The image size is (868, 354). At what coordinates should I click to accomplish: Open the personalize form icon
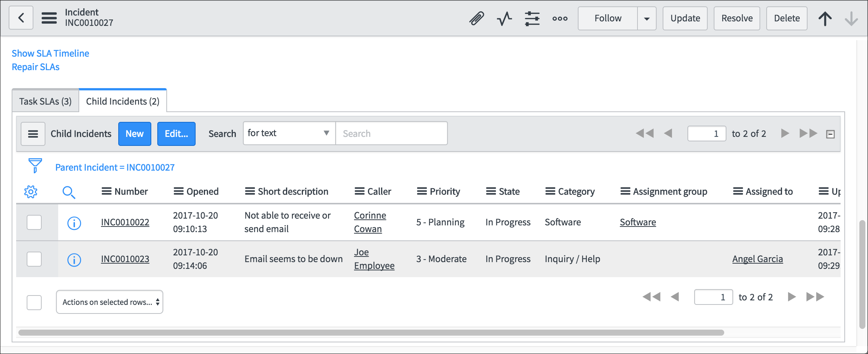tap(532, 18)
